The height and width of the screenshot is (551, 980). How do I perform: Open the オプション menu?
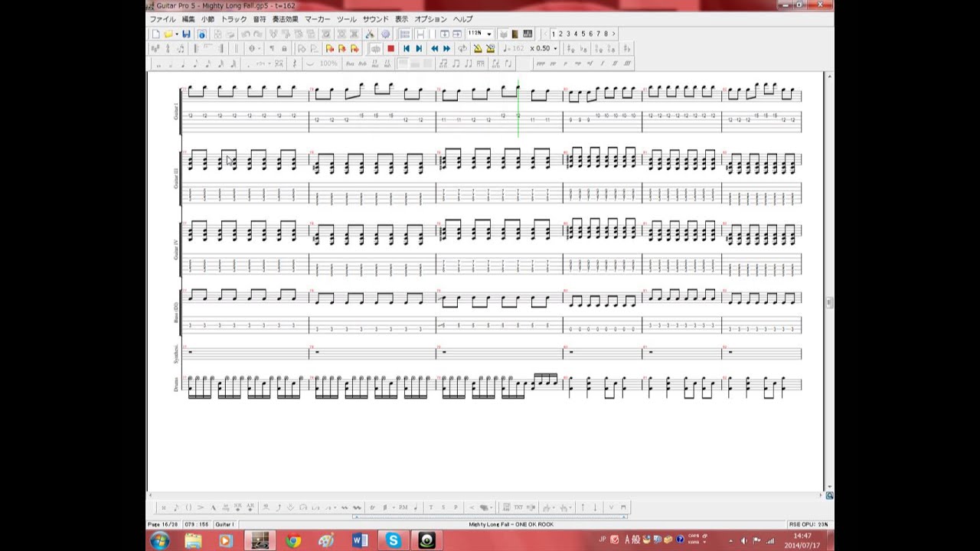(x=430, y=19)
